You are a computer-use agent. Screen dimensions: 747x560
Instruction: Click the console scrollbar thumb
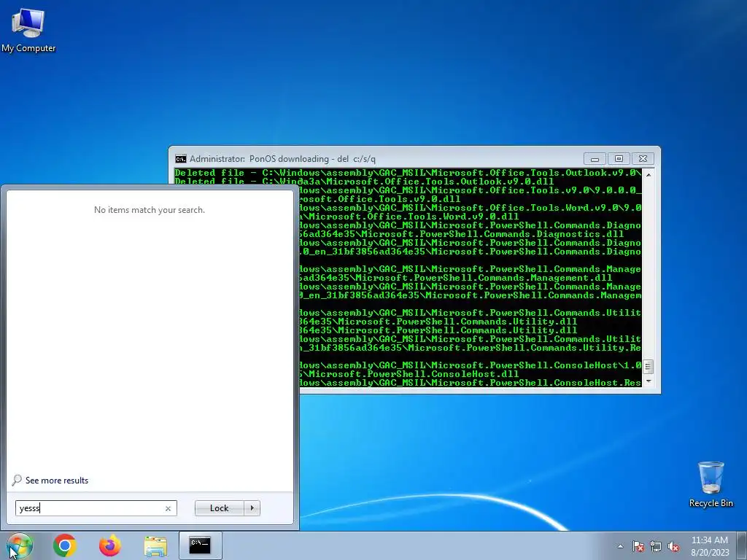(648, 367)
